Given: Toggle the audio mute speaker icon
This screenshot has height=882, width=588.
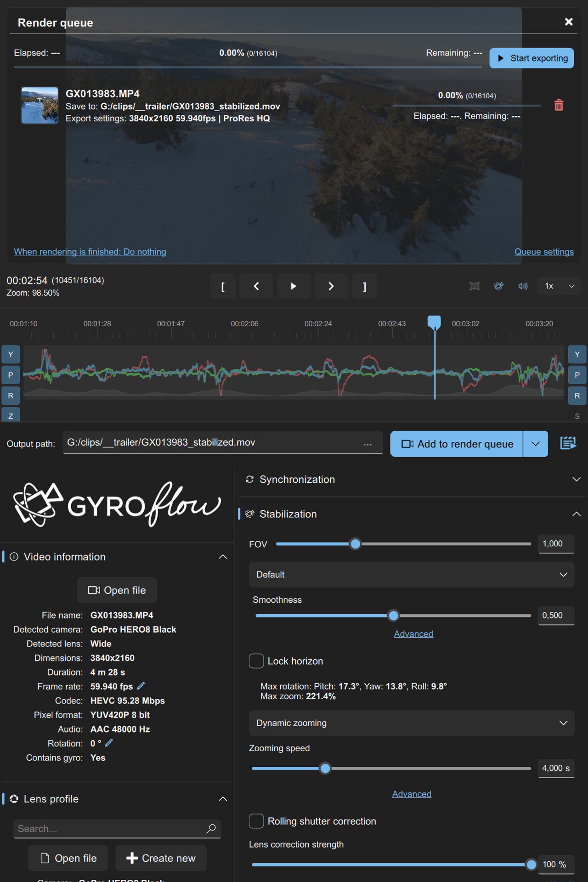Looking at the screenshot, I should point(523,286).
